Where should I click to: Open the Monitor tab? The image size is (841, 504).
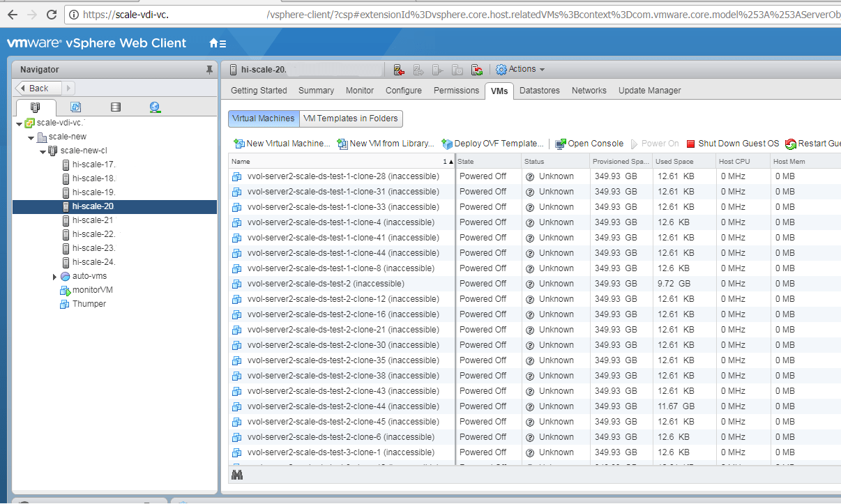tap(360, 91)
